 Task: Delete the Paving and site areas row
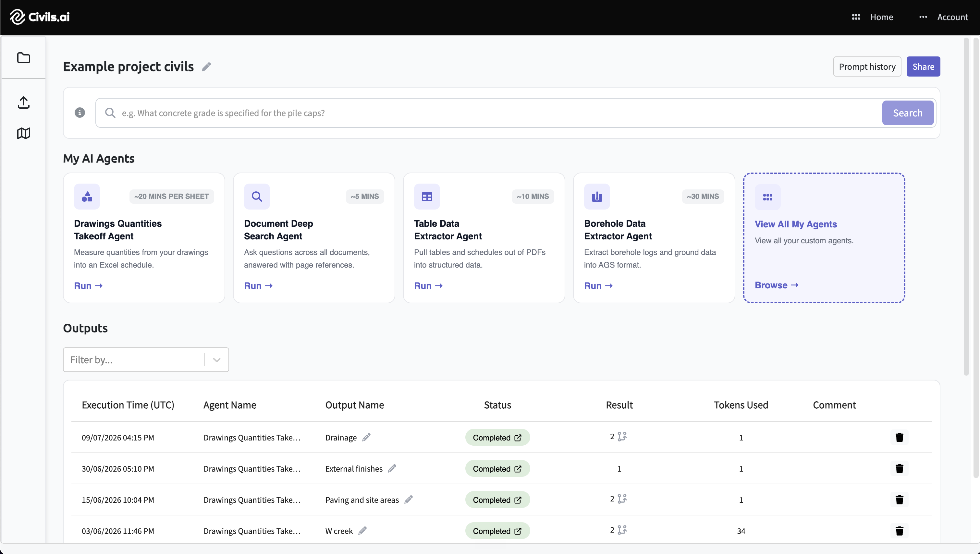point(899,500)
